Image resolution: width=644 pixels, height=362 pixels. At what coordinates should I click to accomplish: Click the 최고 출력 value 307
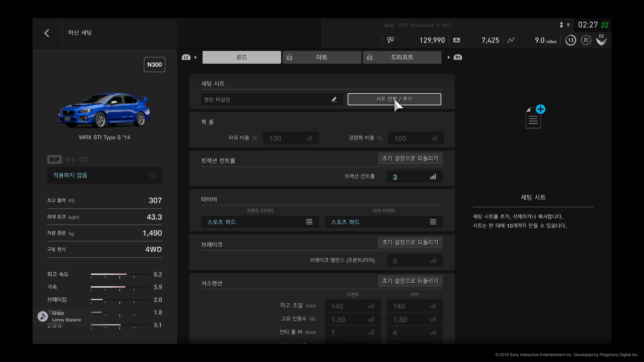pos(155,200)
